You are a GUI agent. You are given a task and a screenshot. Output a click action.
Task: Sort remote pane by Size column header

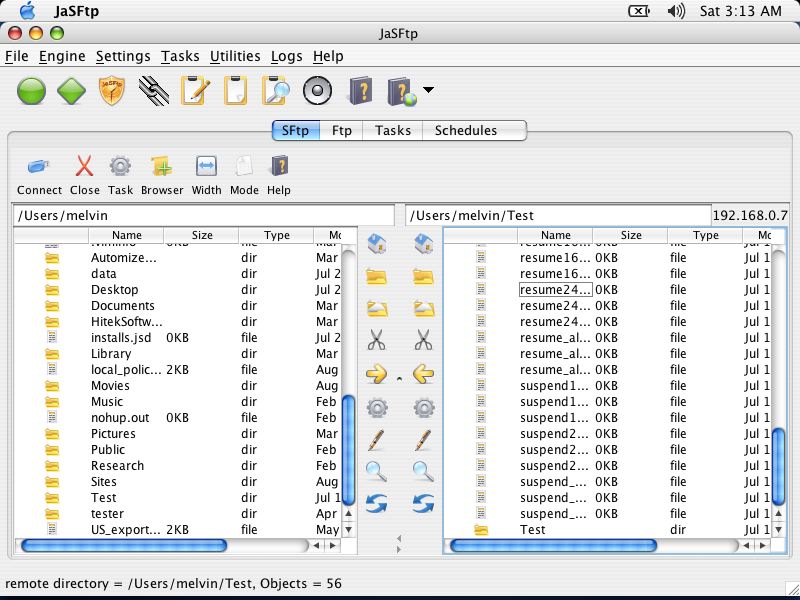tap(631, 235)
